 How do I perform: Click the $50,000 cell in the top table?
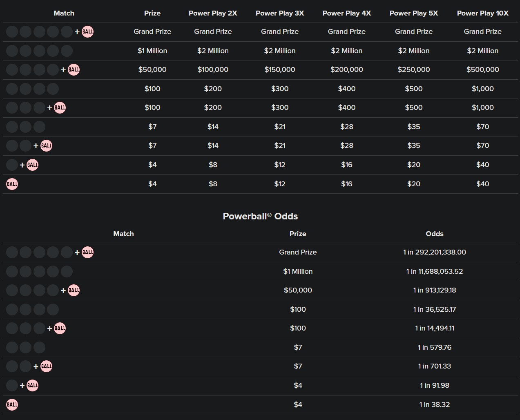[152, 69]
